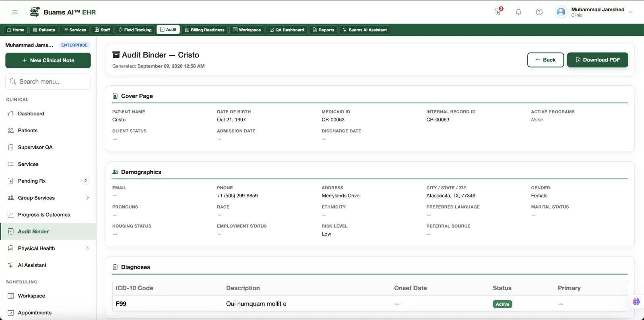Open the Pending Rx count badge

[x=85, y=181]
